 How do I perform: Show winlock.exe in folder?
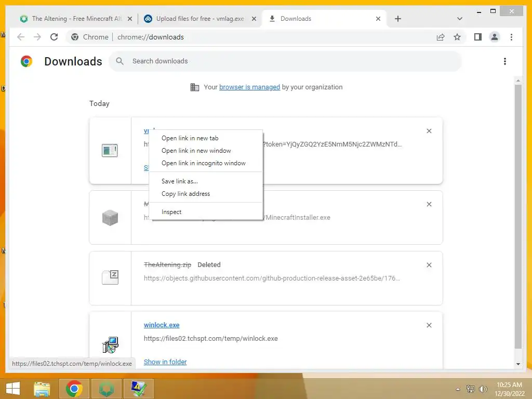pyautogui.click(x=165, y=362)
